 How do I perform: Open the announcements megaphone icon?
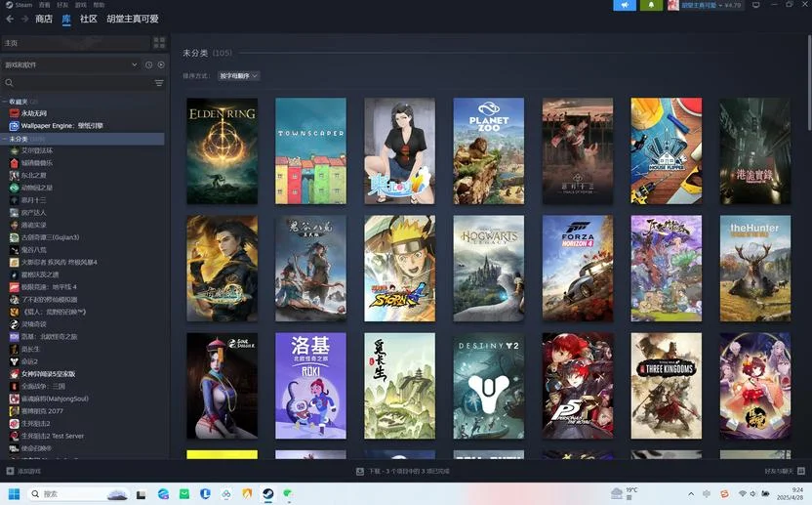[625, 5]
